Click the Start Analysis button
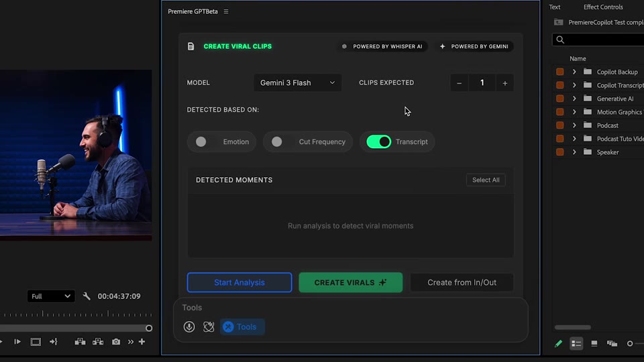 coord(239,282)
